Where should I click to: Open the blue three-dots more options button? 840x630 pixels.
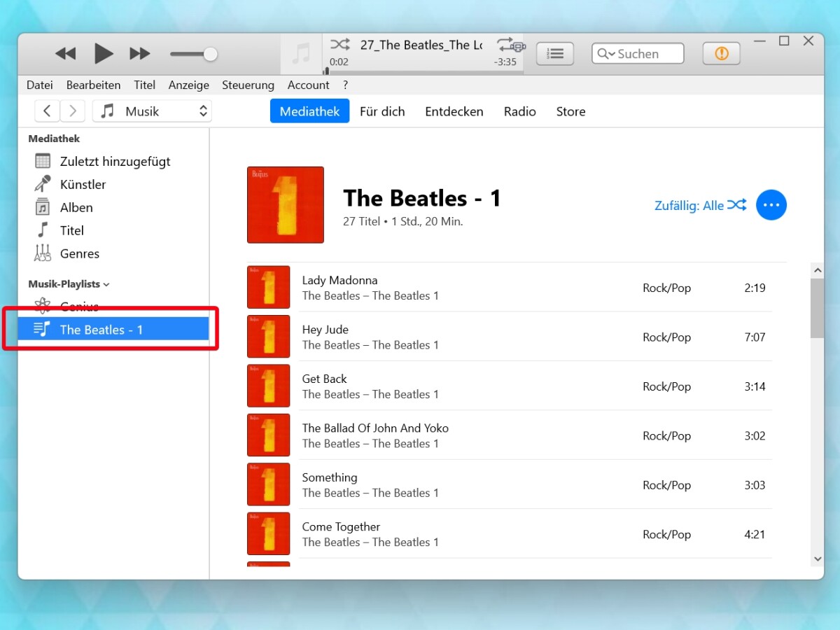(x=771, y=205)
